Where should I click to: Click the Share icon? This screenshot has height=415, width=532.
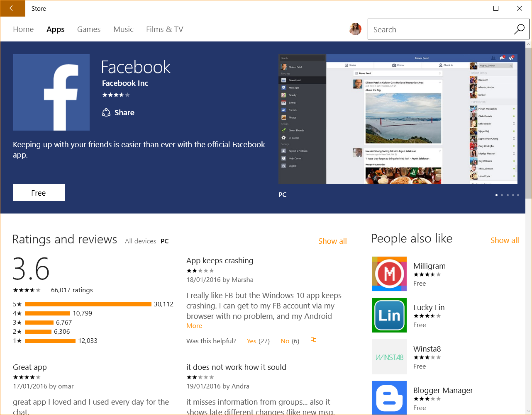[106, 112]
